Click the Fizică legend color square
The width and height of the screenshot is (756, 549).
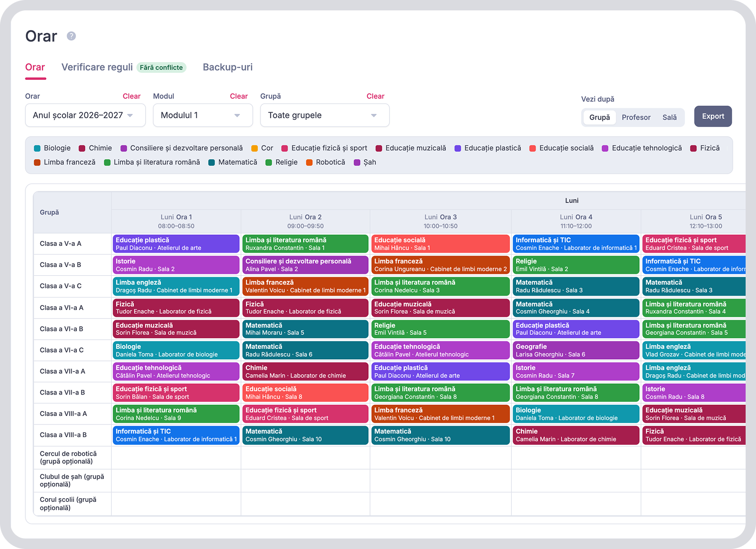693,148
